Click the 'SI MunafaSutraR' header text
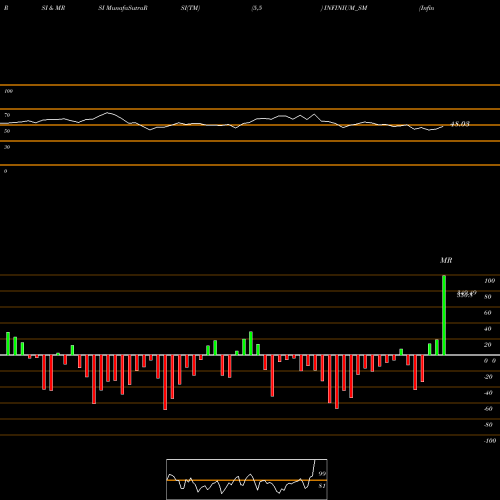 coord(123,8)
